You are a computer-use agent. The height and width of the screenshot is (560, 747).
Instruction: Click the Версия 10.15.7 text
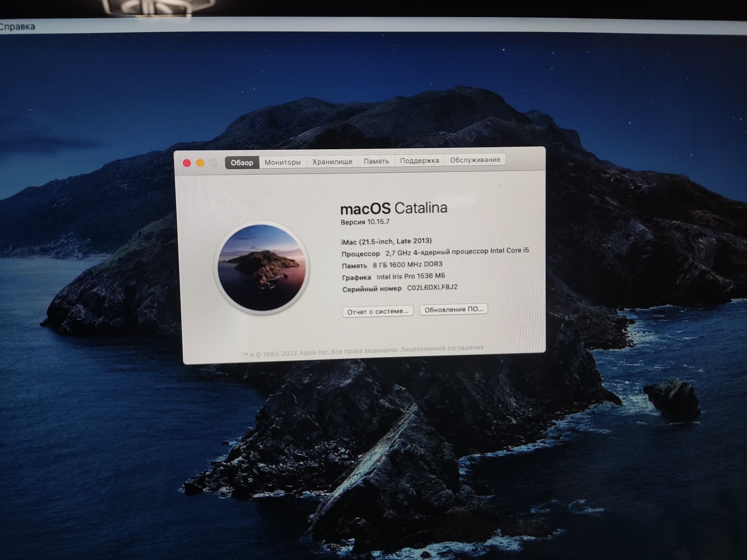pyautogui.click(x=365, y=222)
